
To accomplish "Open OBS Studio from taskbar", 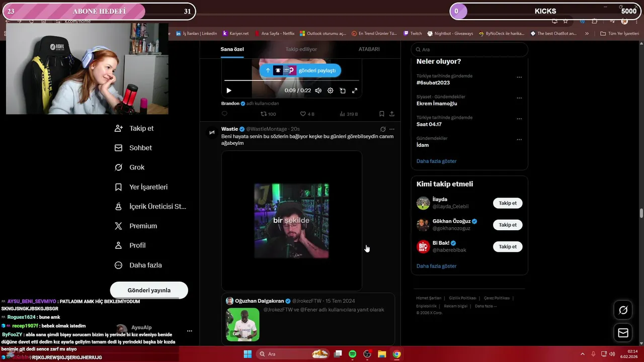I will point(367,354).
